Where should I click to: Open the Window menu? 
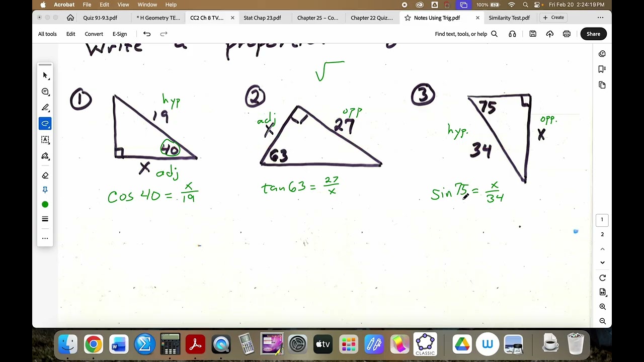(x=147, y=5)
